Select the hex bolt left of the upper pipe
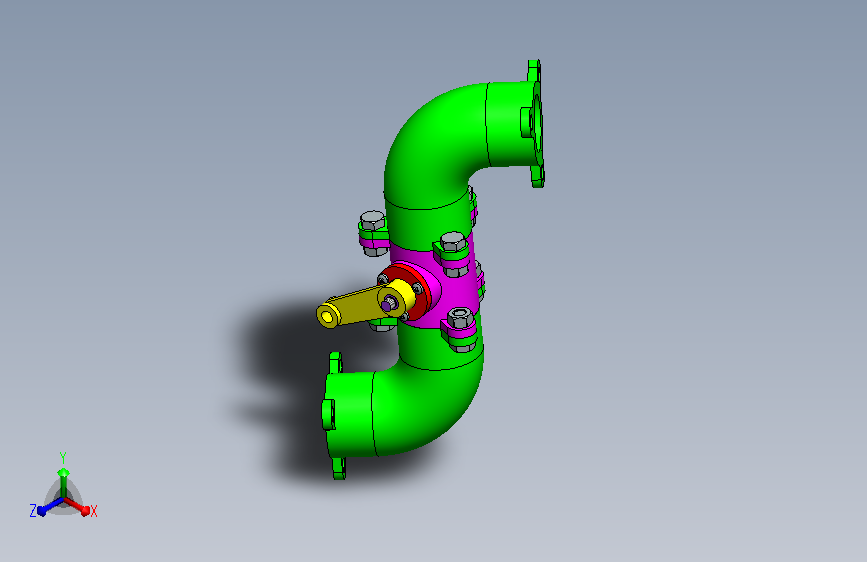The width and height of the screenshot is (867, 562). click(x=373, y=220)
